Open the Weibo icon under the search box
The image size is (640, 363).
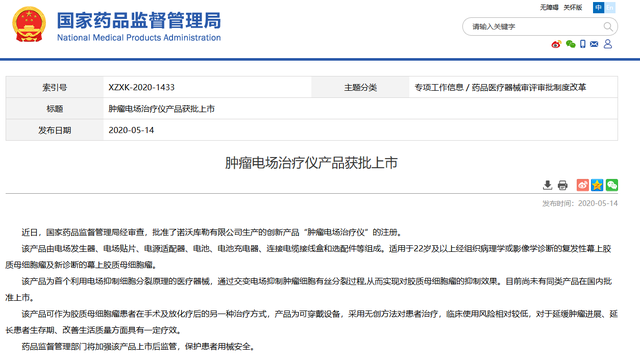(556, 44)
